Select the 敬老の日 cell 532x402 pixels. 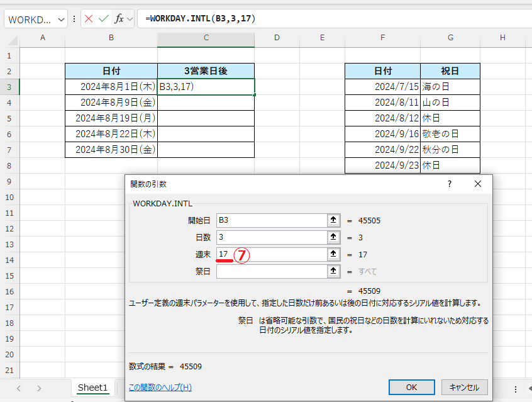450,134
